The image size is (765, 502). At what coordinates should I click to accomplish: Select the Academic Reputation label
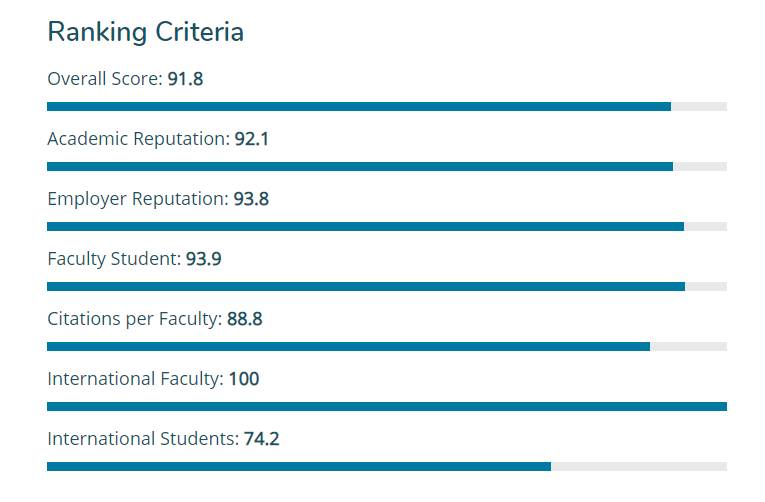138,139
